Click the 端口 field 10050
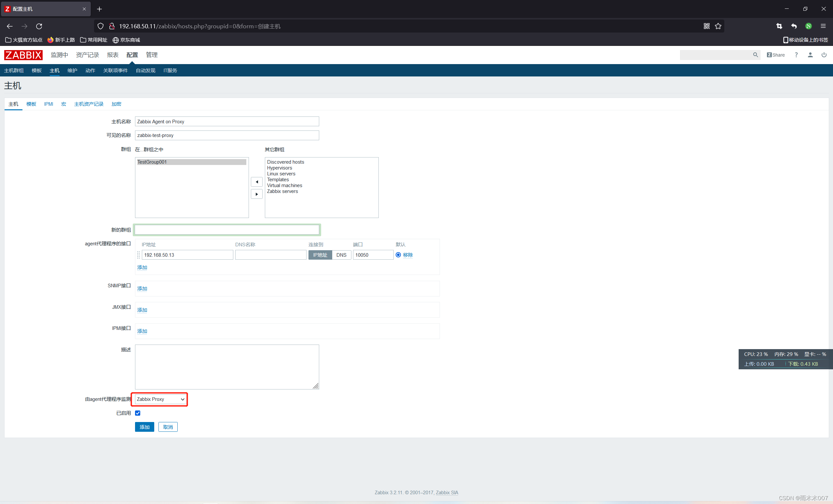Viewport: 833px width, 504px height. (373, 255)
